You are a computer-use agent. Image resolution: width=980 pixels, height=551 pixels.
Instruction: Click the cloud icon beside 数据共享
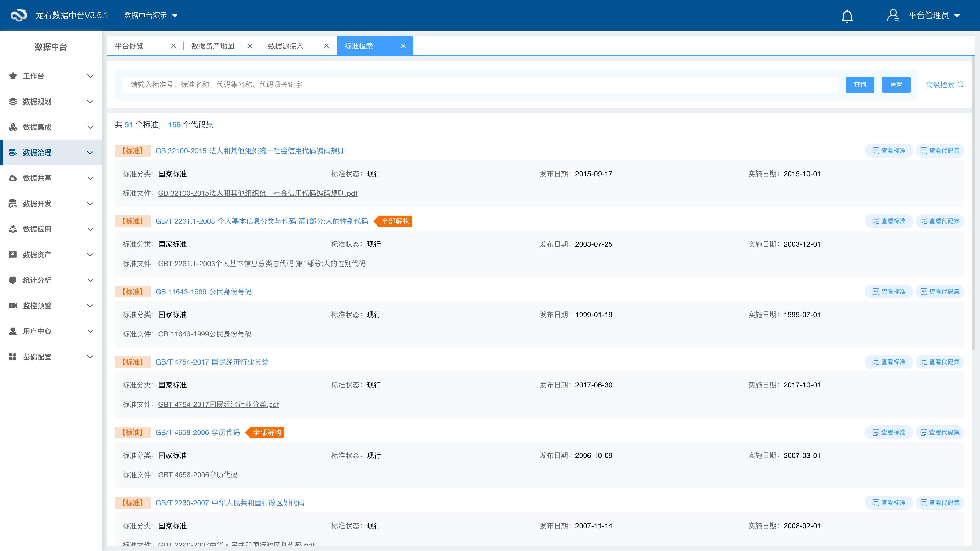click(x=13, y=178)
